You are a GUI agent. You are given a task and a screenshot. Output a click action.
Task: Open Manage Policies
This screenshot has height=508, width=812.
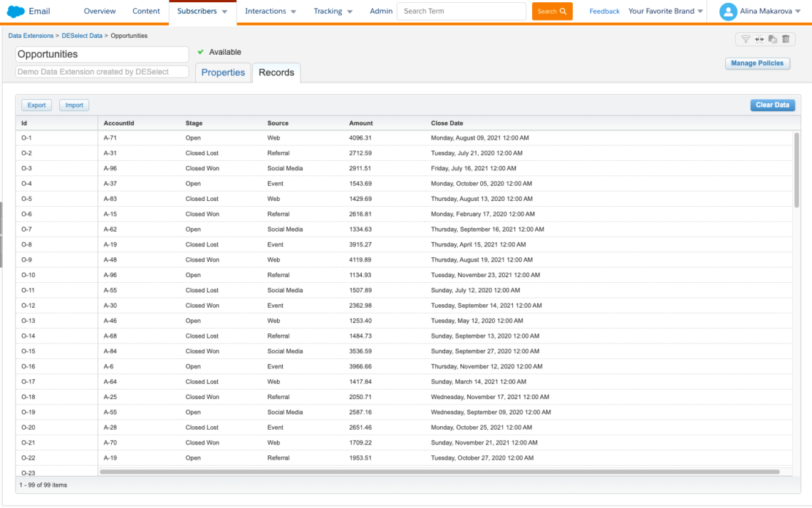[x=757, y=63]
